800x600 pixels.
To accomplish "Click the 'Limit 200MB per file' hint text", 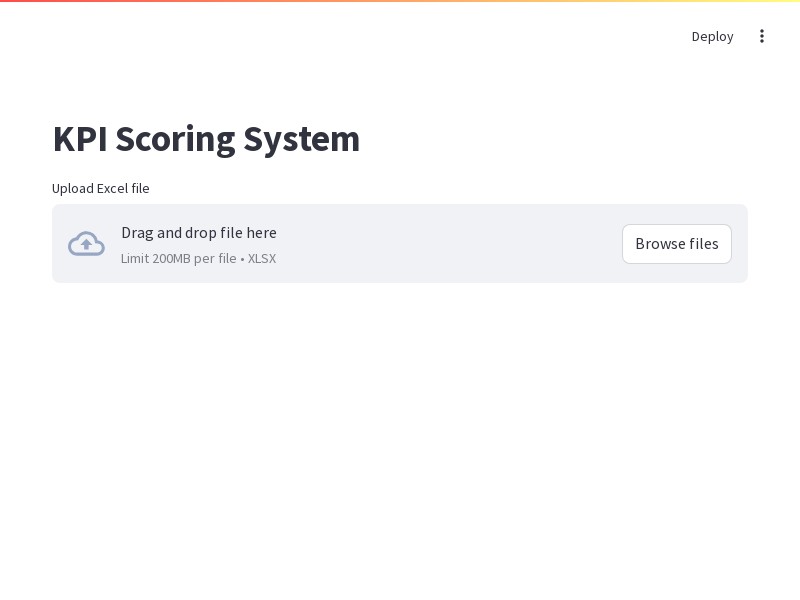I will (x=179, y=259).
